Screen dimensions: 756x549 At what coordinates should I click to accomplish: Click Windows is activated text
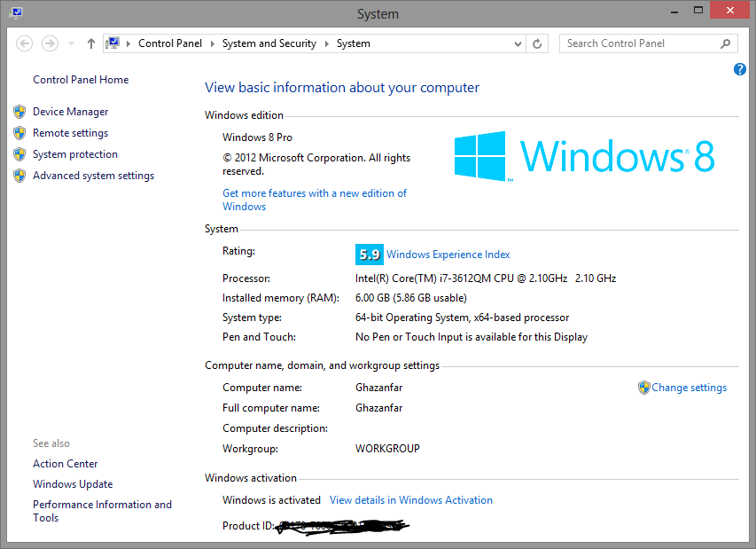(x=271, y=500)
